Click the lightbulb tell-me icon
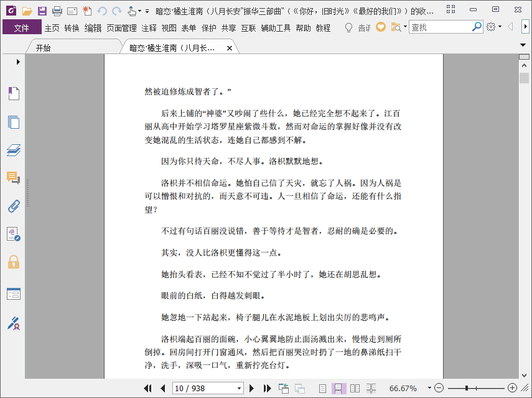Image resolution: width=532 pixels, height=398 pixels. (348, 27)
